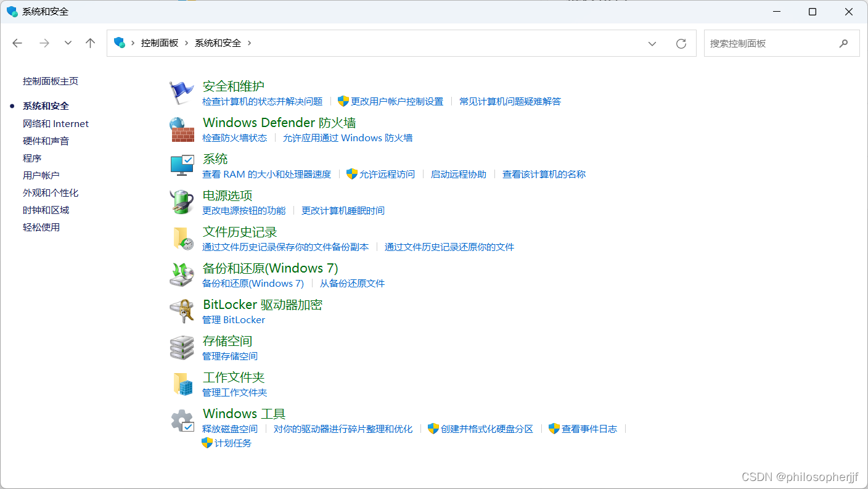The image size is (868, 489).
Task: Click 查看 RAM 的大小和处理器速度 link
Action: (267, 174)
